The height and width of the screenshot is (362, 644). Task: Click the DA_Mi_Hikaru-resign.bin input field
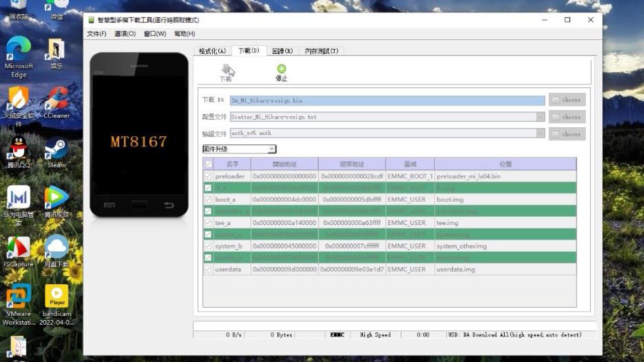[x=387, y=100]
